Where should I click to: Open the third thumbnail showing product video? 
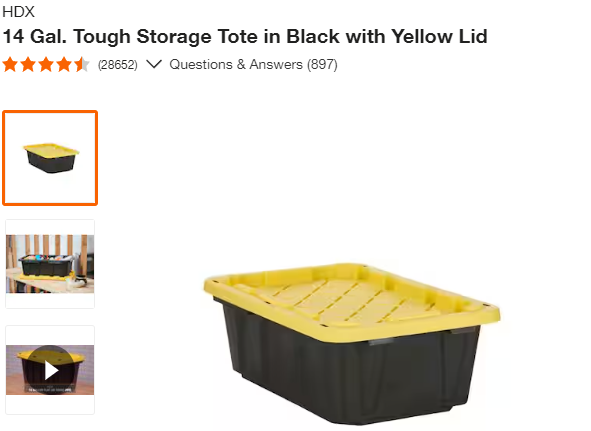coord(50,370)
